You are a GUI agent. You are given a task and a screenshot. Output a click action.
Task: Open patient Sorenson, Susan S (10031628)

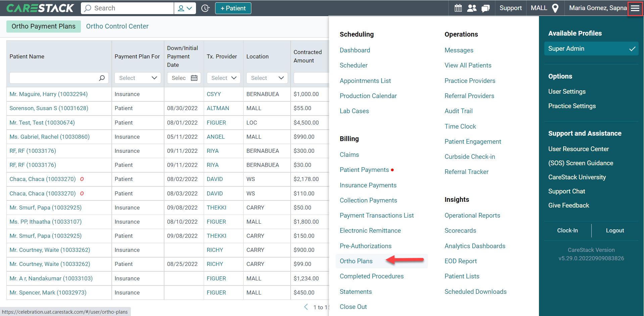tap(49, 108)
